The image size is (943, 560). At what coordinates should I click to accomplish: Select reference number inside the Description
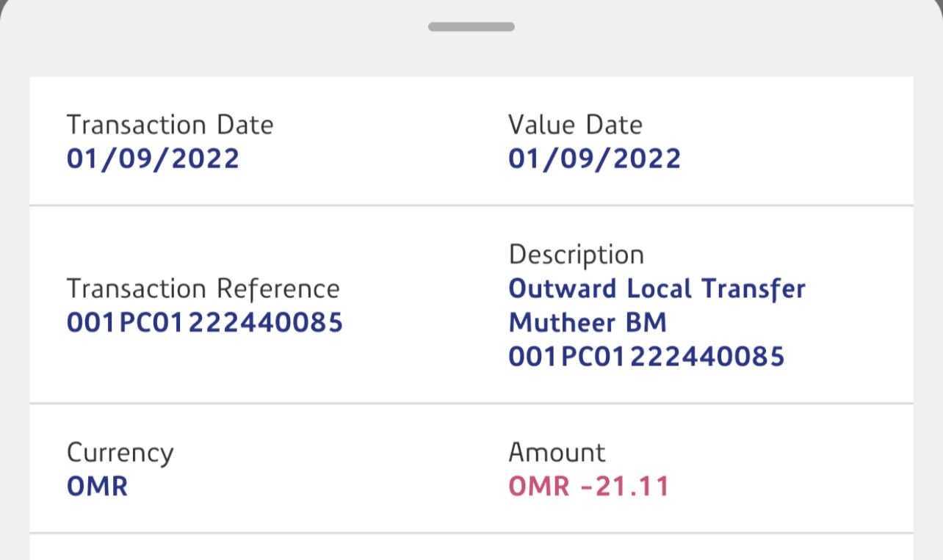pyautogui.click(x=646, y=357)
